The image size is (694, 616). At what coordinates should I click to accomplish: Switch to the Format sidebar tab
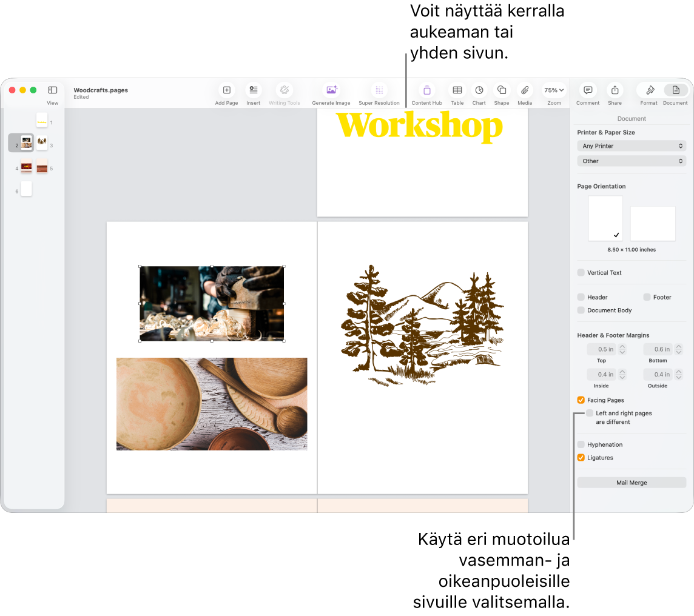coord(650,90)
